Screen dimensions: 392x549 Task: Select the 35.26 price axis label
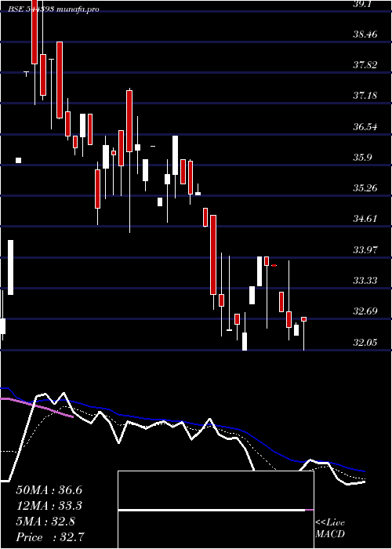tap(365, 188)
